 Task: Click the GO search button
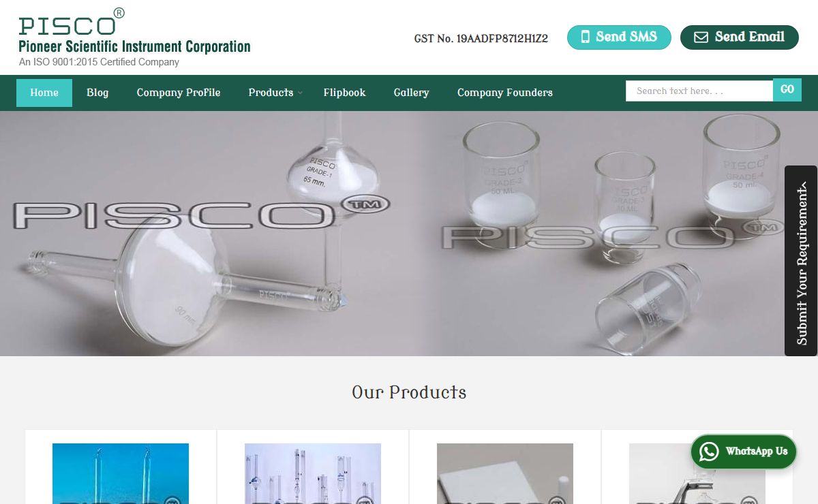pyautogui.click(x=787, y=90)
